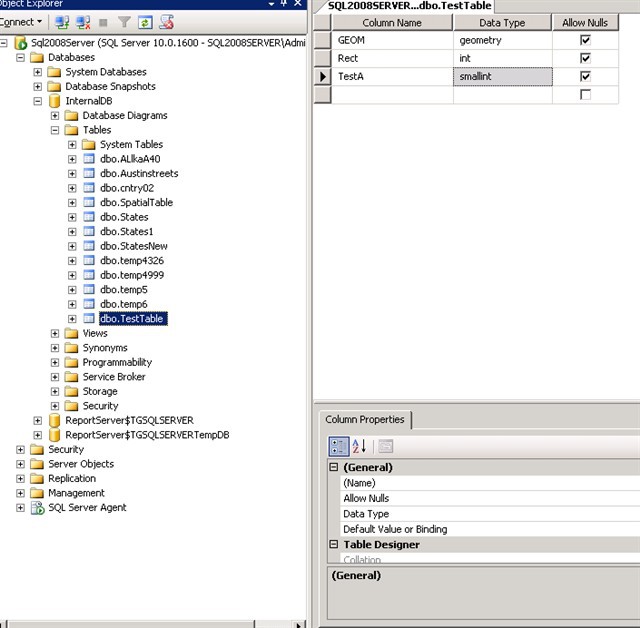Collapse the (General) properties section
Screen dimensions: 640x628
(x=334, y=467)
